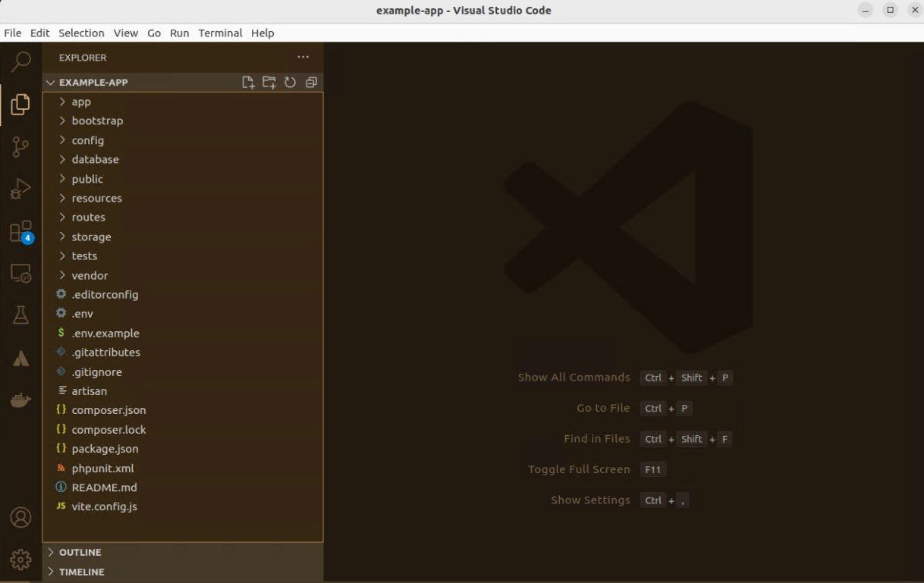Open the Search view in activity bar
The width and height of the screenshot is (924, 583).
(x=21, y=62)
